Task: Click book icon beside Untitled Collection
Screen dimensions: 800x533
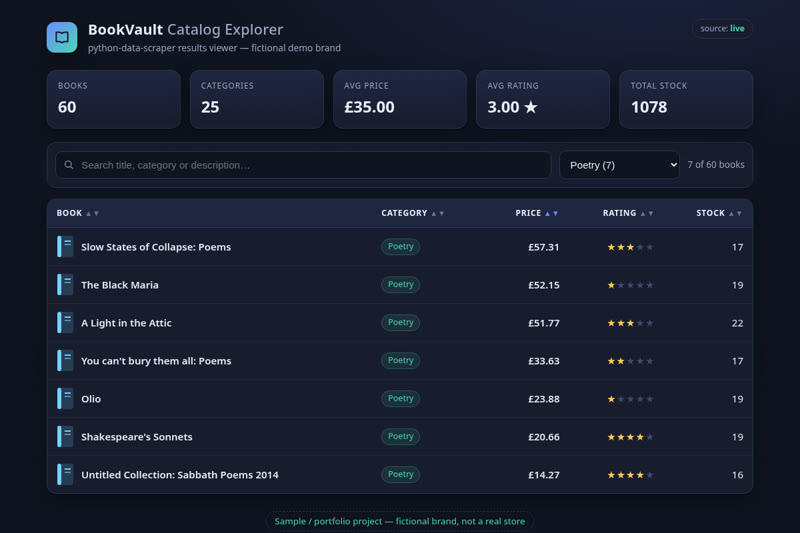Action: click(65, 474)
